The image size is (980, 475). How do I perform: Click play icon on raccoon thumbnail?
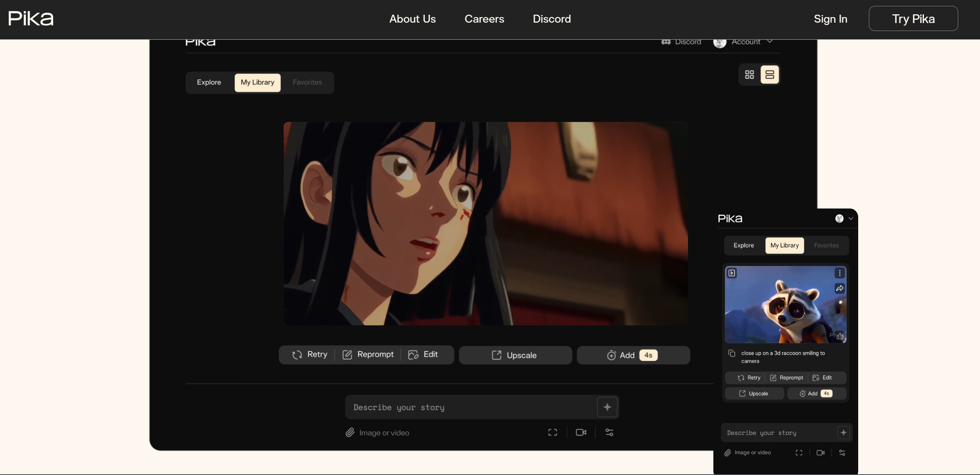pos(732,273)
